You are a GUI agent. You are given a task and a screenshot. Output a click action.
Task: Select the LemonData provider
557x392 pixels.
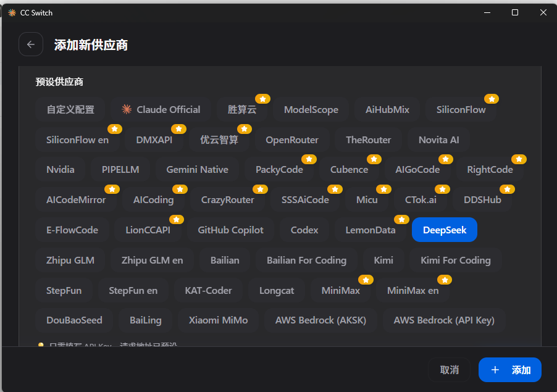371,230
